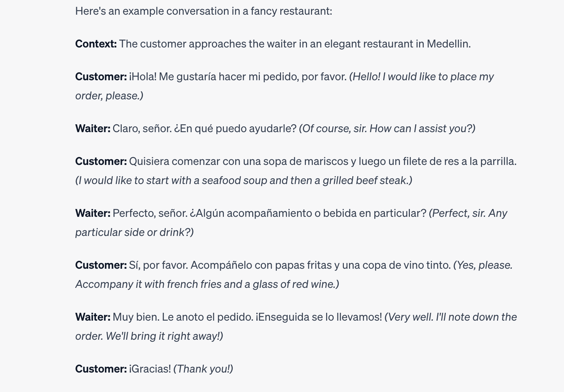
Task: Click the "Customer:" label before "Quisiera comenzar"
Action: [101, 162]
